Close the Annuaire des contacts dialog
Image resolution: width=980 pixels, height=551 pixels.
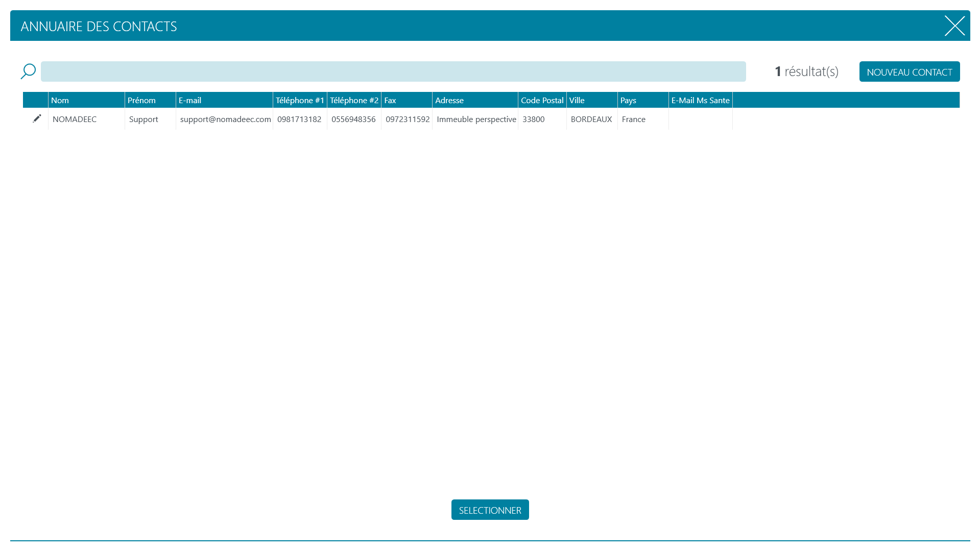tap(954, 26)
